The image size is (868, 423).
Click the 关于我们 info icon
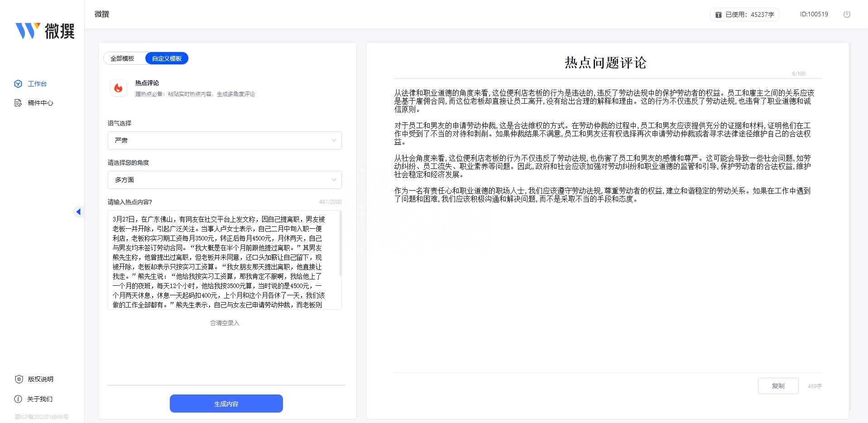pos(18,399)
